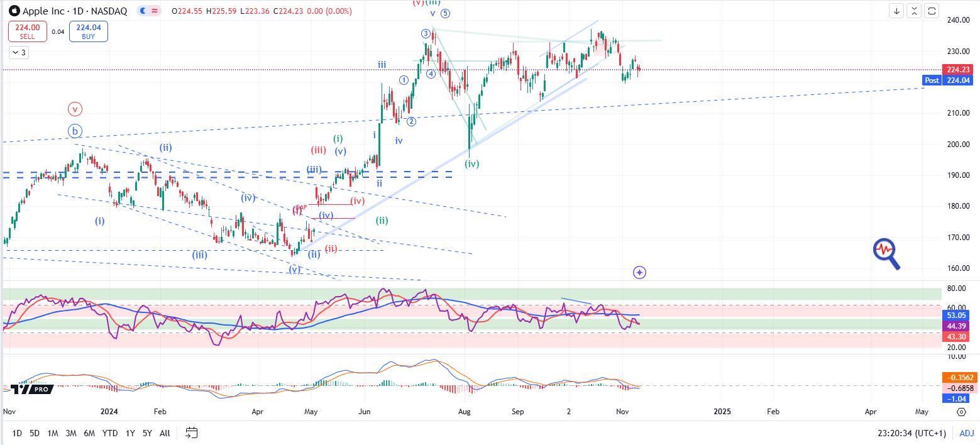The width and height of the screenshot is (980, 445).
Task: Click the 80.00 RSI scale label
Action: [x=956, y=289]
